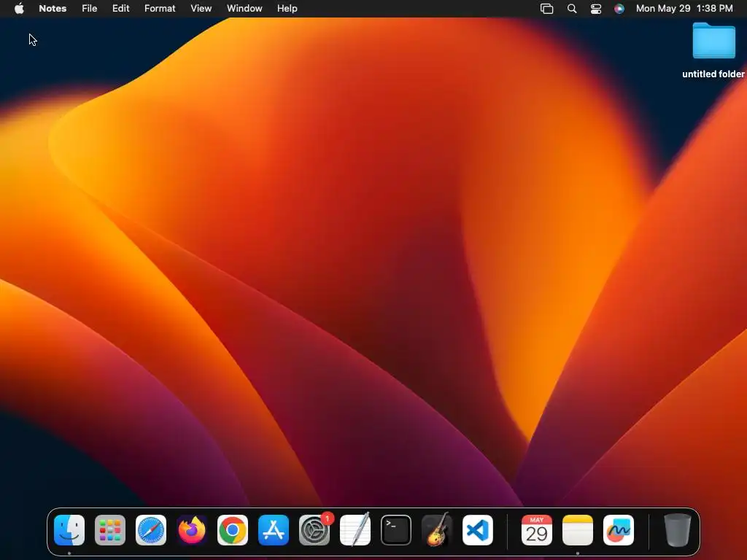This screenshot has width=747, height=560.
Task: Open the Edit menu
Action: click(120, 9)
